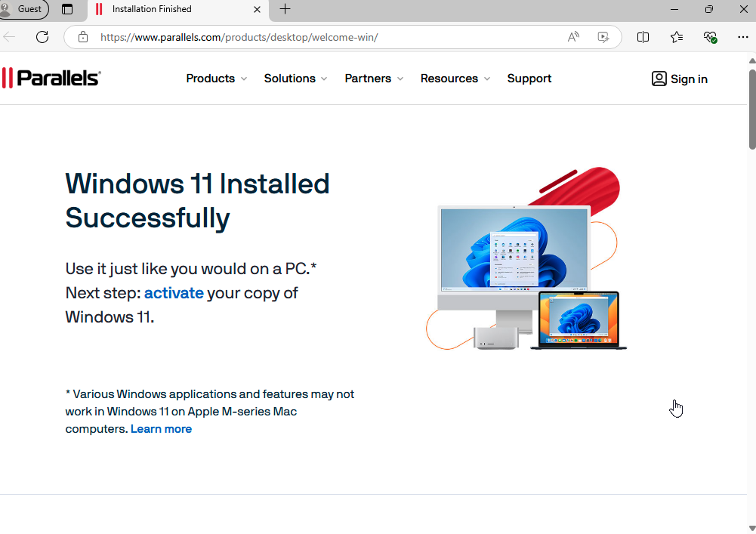Viewport: 756px width, 534px height.
Task: Expand the Solutions dropdown
Action: [295, 79]
